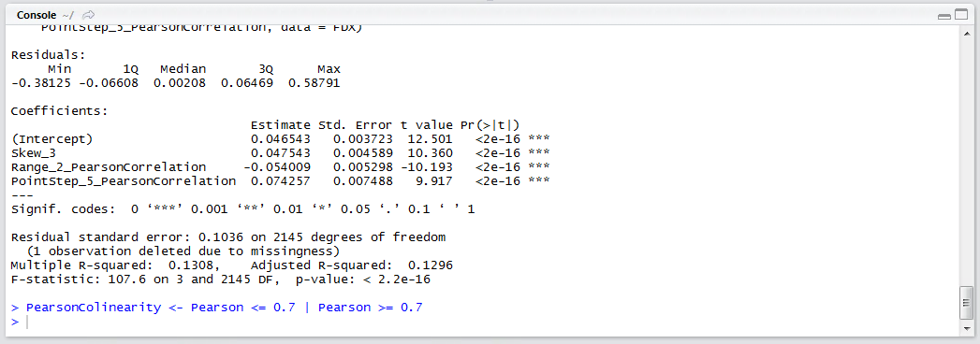Image resolution: width=980 pixels, height=344 pixels.
Task: Click the t value 10.360
Action: 431,153
